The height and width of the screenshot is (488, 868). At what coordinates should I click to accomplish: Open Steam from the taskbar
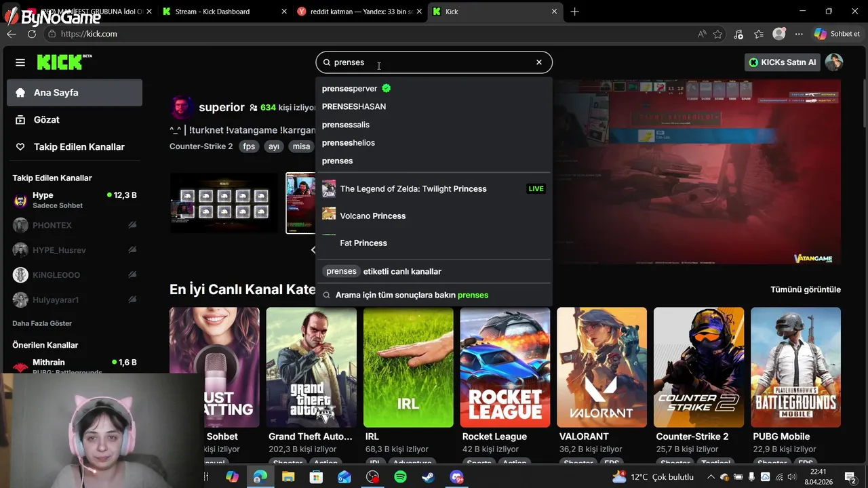pos(428,477)
